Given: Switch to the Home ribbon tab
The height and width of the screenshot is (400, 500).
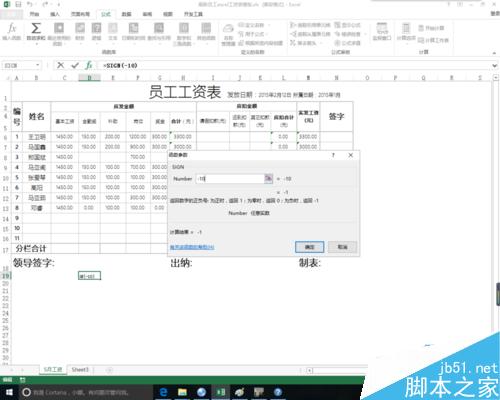Looking at the screenshot, I should 34,14.
